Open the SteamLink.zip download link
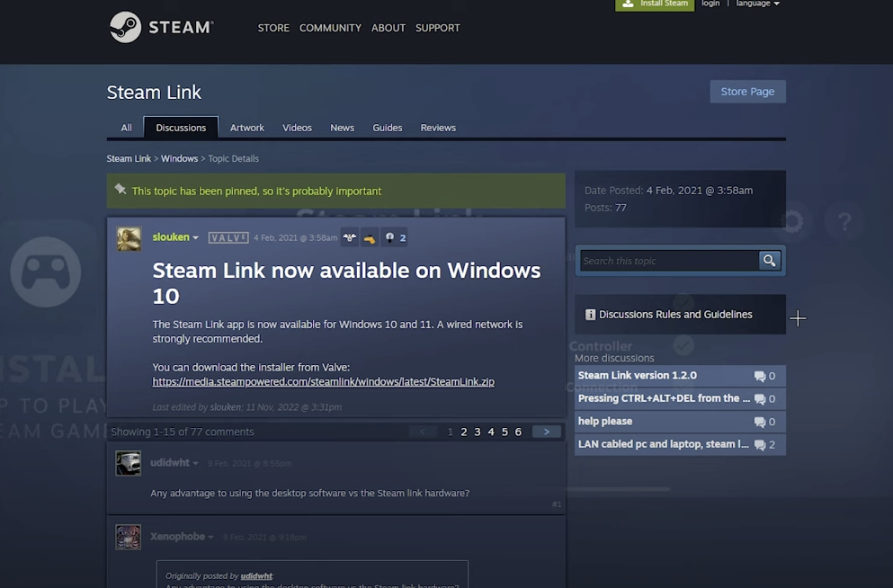 tap(324, 382)
